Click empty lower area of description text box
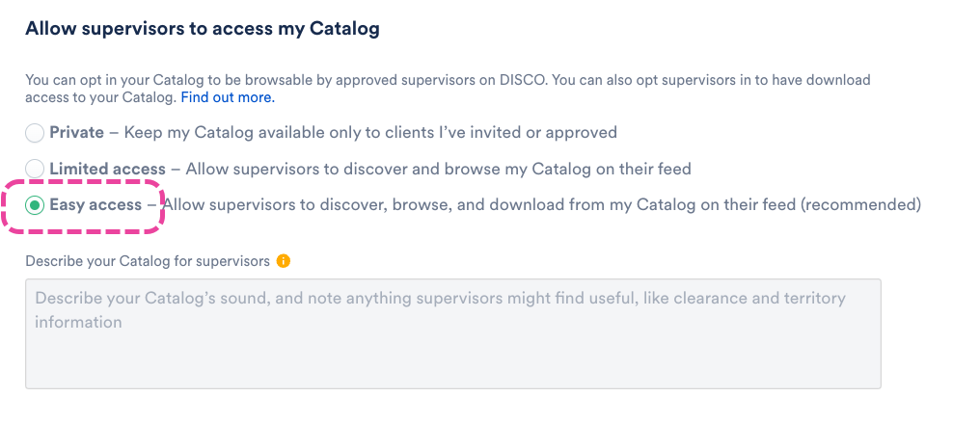980x423 pixels. click(x=452, y=366)
